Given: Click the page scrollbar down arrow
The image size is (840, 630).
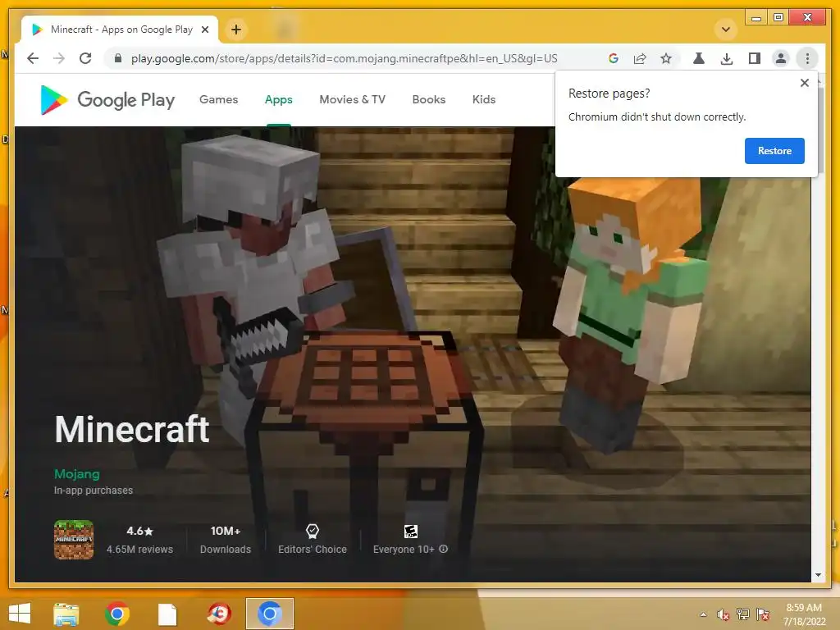Looking at the screenshot, I should click(818, 575).
